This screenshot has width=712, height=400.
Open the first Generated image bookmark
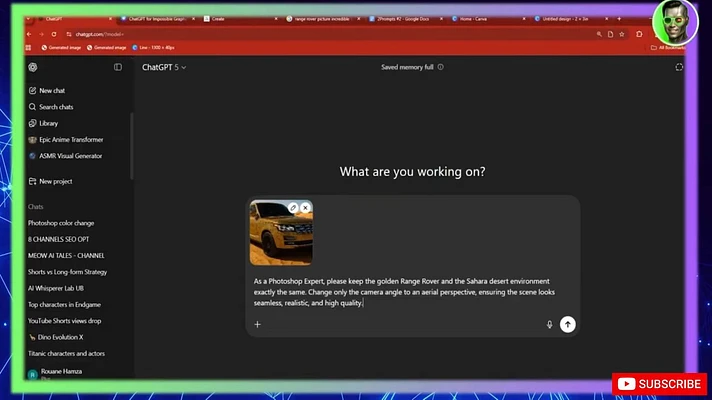(x=61, y=48)
